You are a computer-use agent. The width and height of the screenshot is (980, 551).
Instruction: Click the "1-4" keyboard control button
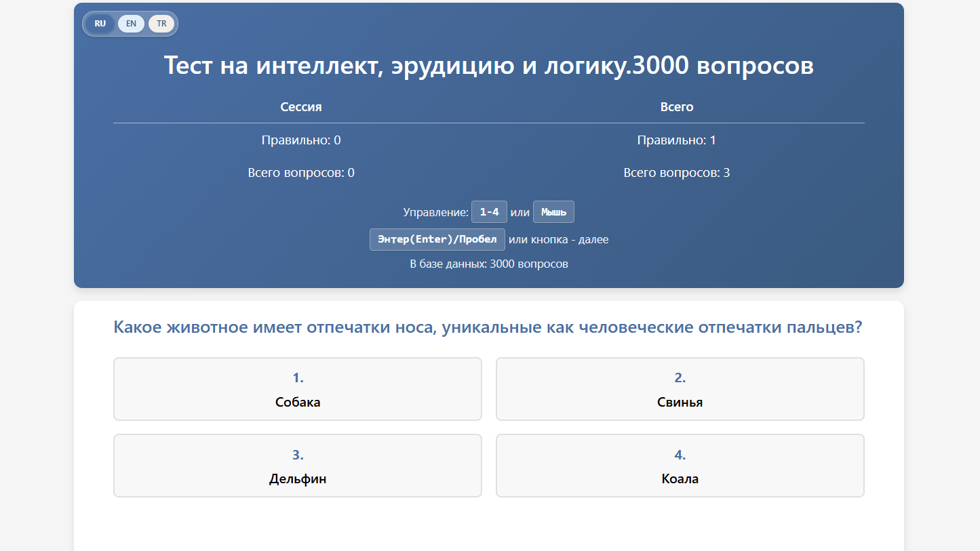pos(489,211)
